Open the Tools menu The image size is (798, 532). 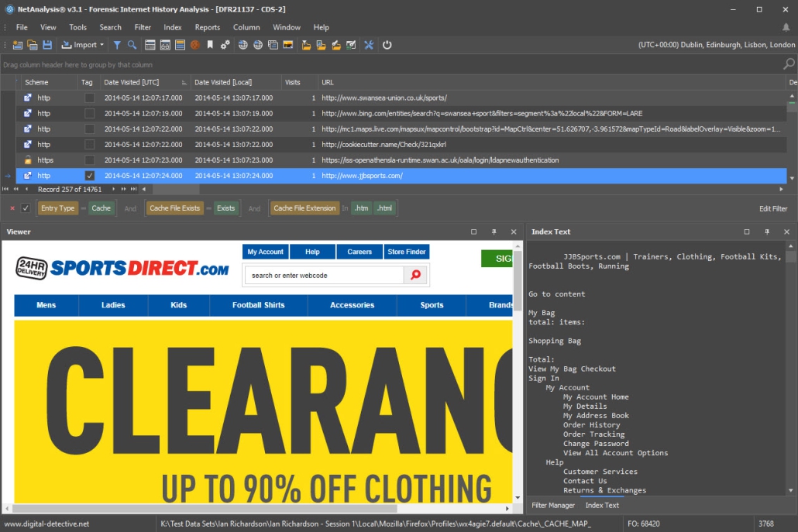pos(78,27)
